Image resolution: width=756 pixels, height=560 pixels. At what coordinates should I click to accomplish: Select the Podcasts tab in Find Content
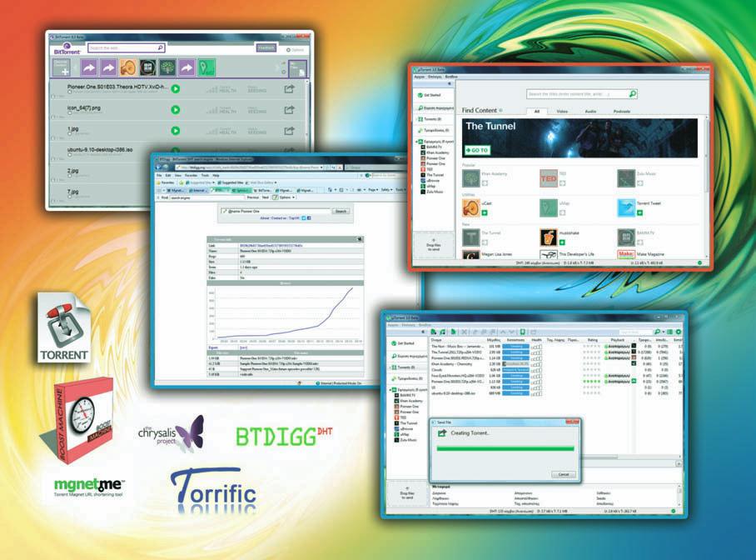[x=620, y=111]
